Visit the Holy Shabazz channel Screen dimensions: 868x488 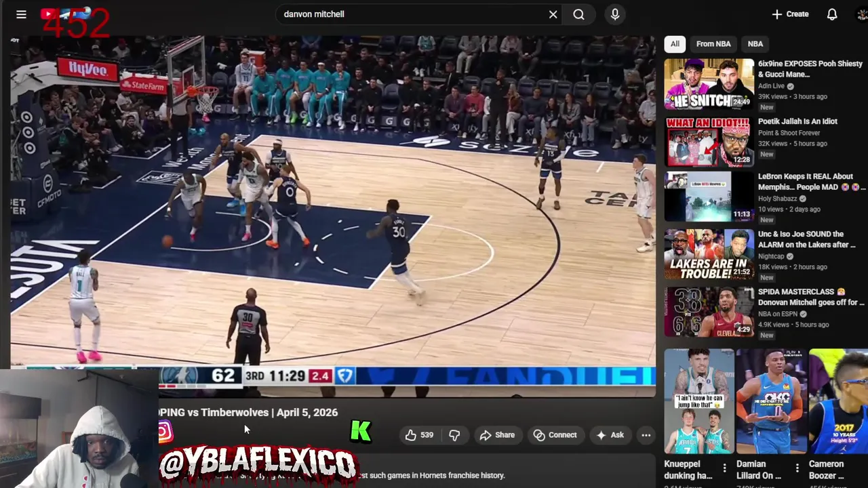778,199
